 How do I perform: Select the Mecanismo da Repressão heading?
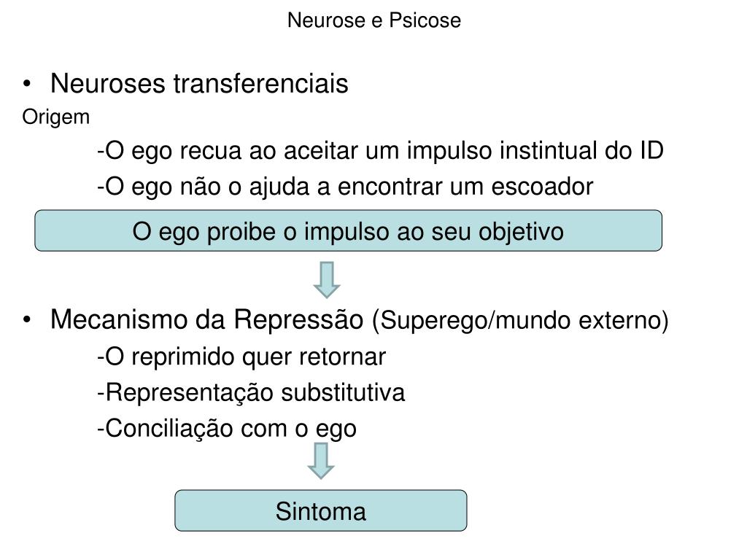coord(206,319)
